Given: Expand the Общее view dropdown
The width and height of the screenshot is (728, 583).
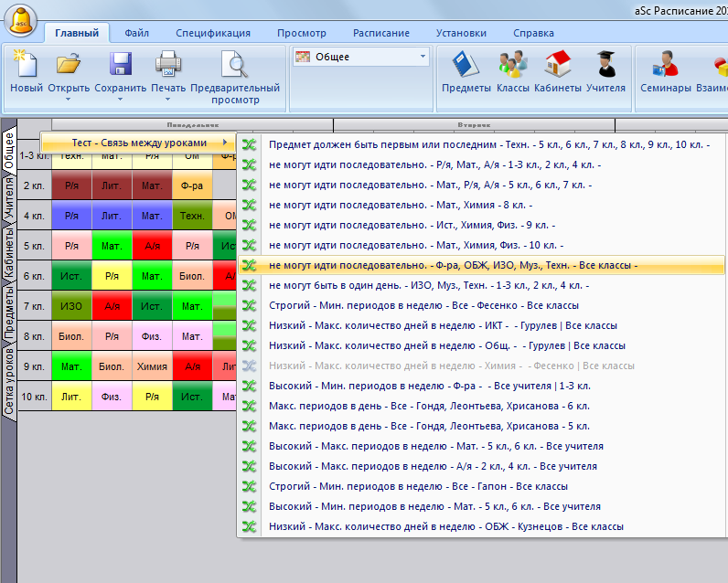Looking at the screenshot, I should coord(423,57).
